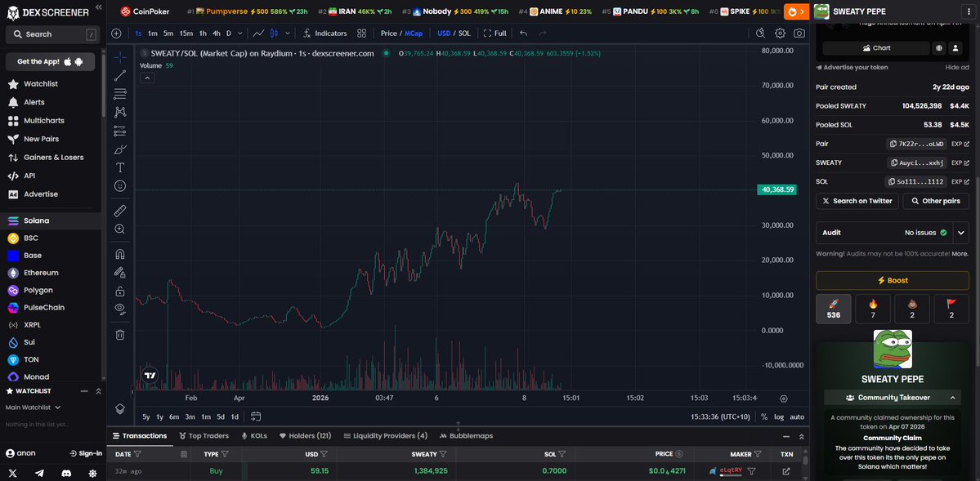The image size is (980, 481).
Task: Select the trend line drawing tool
Action: (x=120, y=76)
